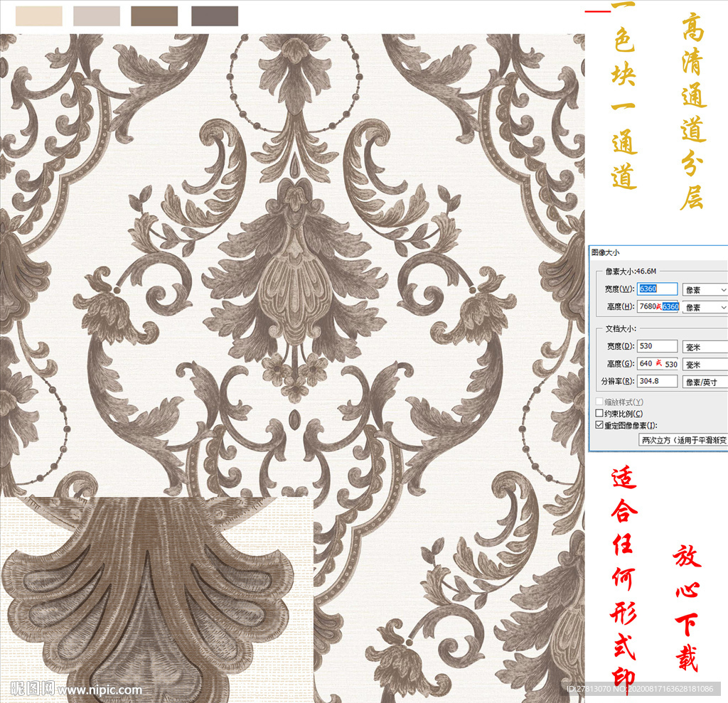
Task: Click the zoomed detail inset of the pattern
Action: [x=156, y=599]
